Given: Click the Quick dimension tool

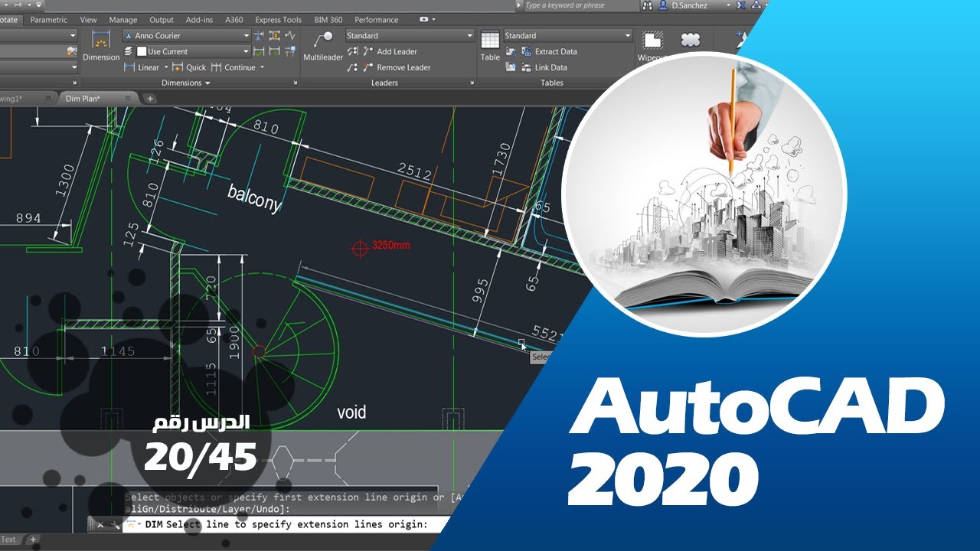Looking at the screenshot, I should pyautogui.click(x=189, y=67).
